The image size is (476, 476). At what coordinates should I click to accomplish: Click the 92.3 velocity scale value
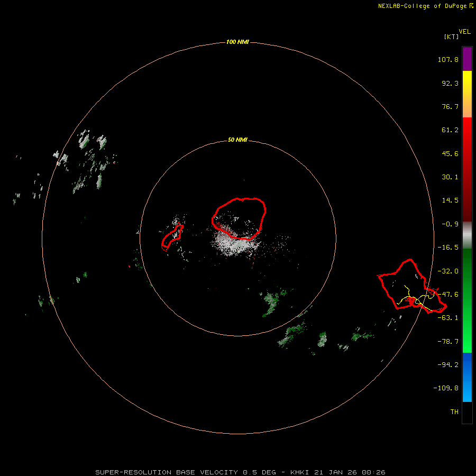pyautogui.click(x=450, y=83)
